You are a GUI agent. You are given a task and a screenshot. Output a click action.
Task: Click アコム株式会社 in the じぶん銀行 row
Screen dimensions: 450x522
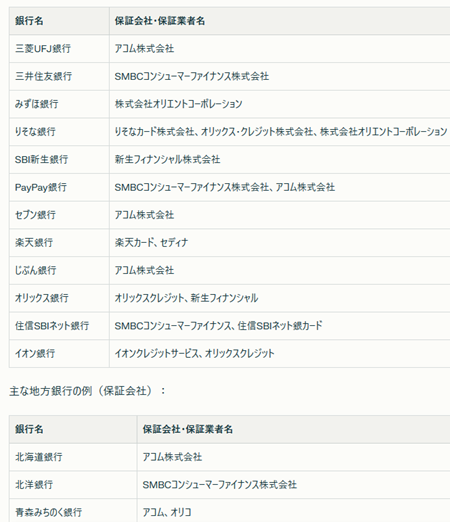click(280, 270)
